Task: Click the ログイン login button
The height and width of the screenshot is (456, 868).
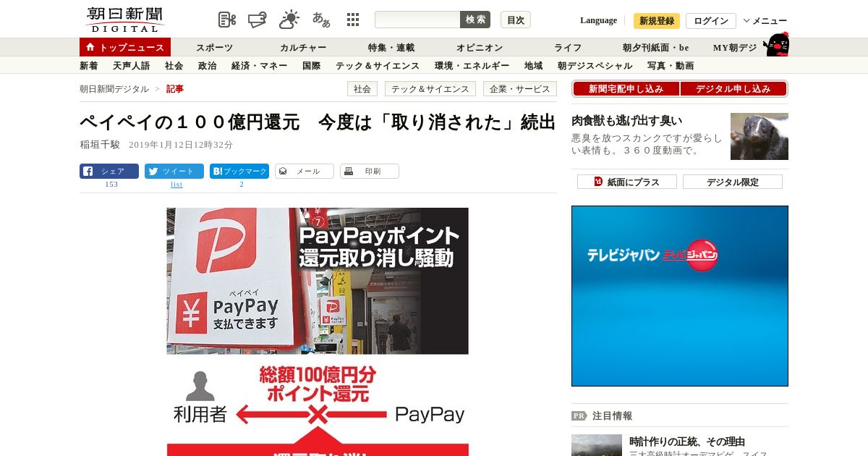Action: click(711, 21)
